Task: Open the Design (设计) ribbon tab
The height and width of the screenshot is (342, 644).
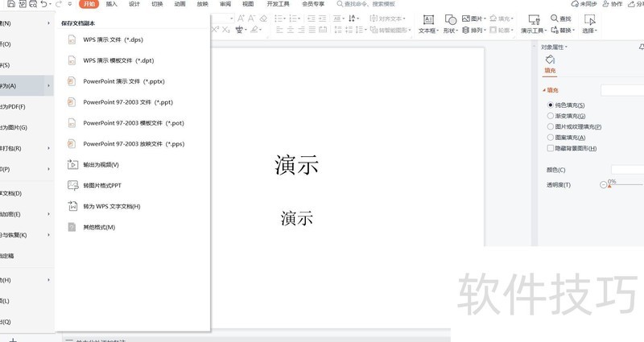Action: tap(134, 4)
